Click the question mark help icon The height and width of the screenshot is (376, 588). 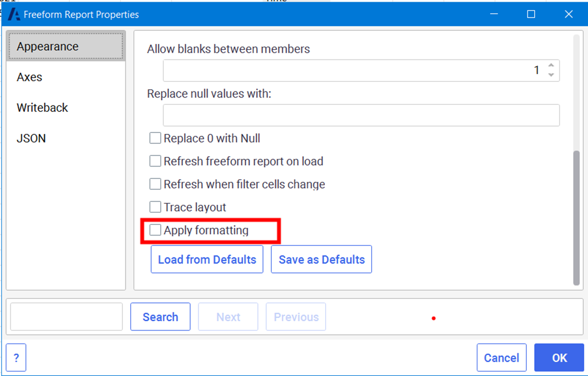16,358
